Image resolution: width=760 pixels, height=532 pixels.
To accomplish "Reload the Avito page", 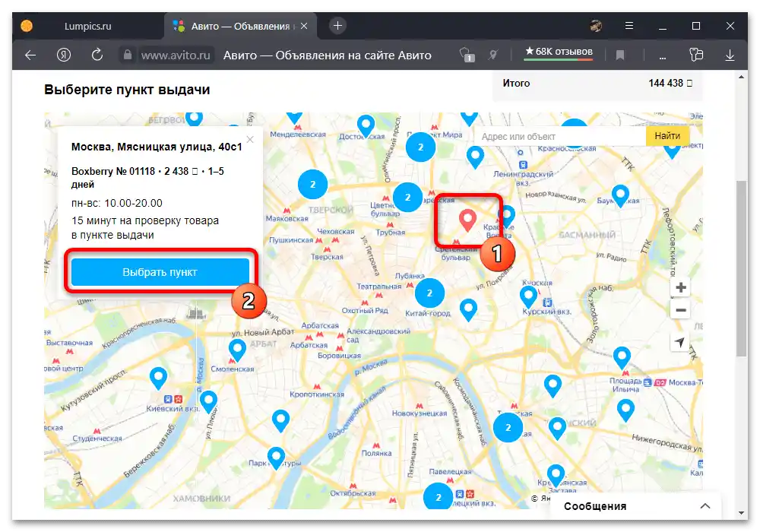I will (x=97, y=55).
